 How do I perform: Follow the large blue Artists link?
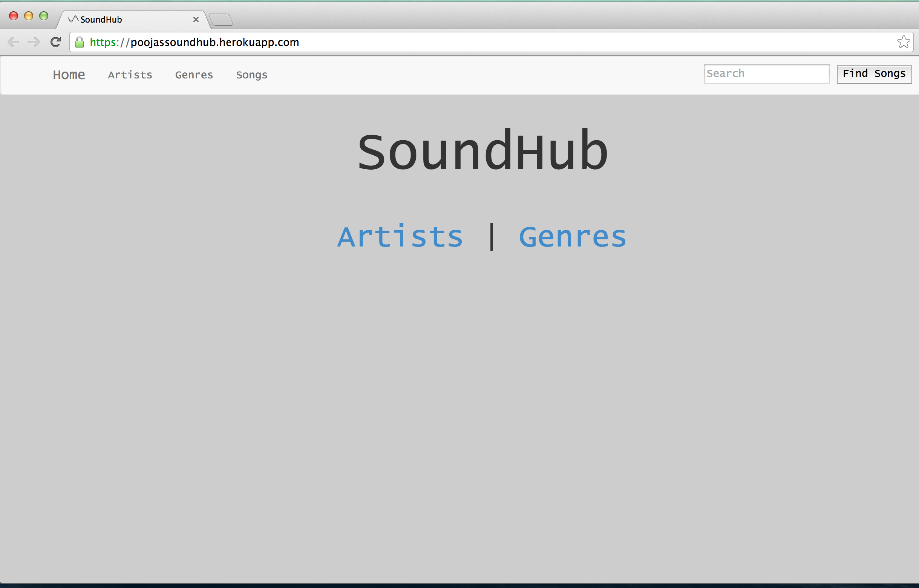click(x=400, y=237)
